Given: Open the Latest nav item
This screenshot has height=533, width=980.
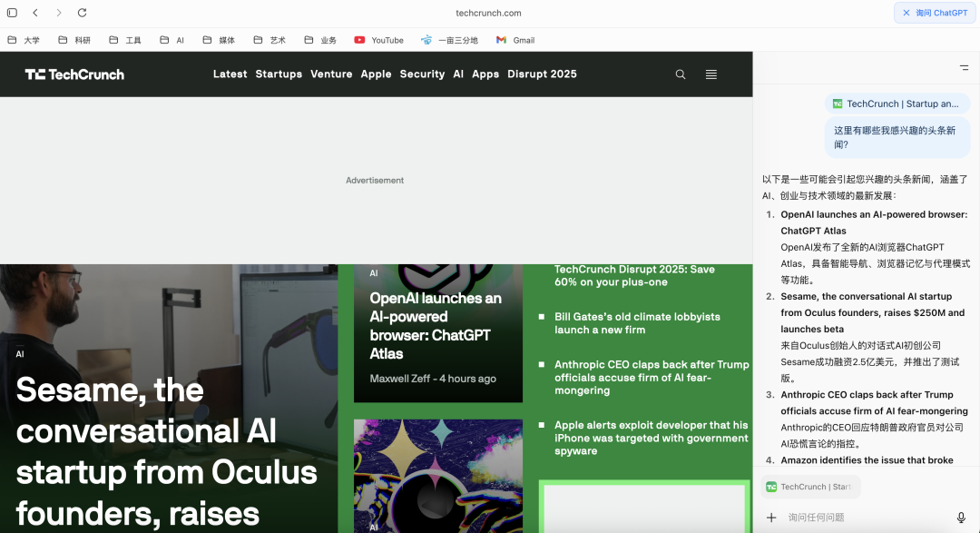Looking at the screenshot, I should (230, 74).
